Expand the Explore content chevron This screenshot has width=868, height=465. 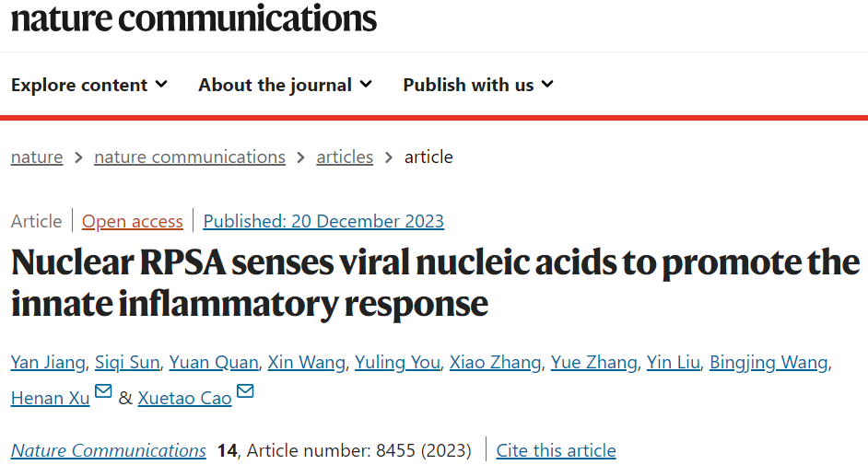tap(161, 85)
